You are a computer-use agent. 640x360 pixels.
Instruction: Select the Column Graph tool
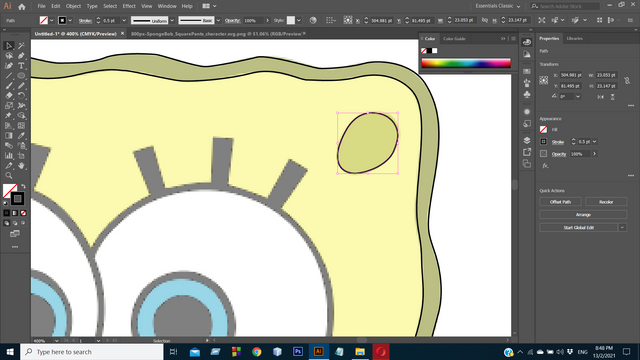(x=9, y=156)
